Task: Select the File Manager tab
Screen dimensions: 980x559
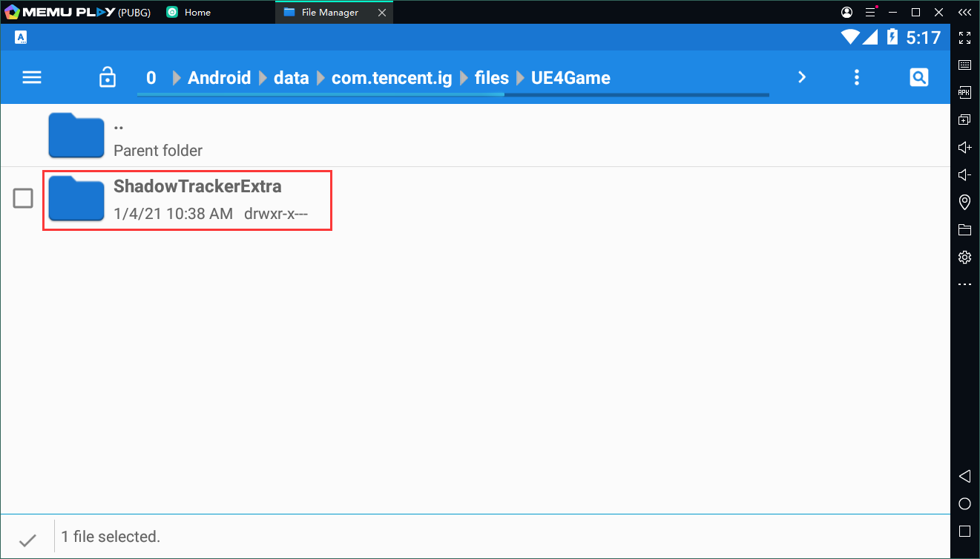Action: [x=329, y=12]
